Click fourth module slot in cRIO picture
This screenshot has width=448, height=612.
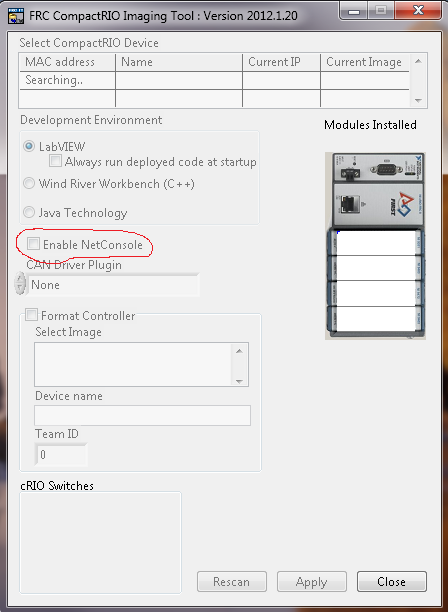tap(375, 318)
